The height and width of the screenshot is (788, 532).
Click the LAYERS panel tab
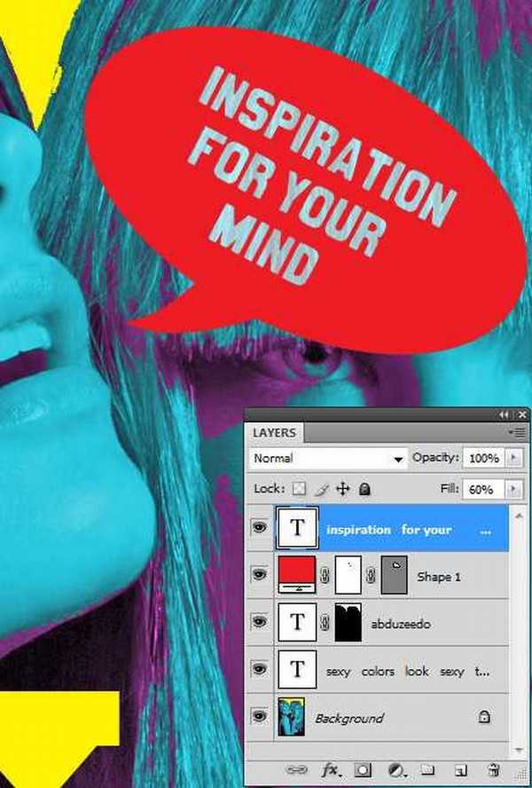pos(274,432)
